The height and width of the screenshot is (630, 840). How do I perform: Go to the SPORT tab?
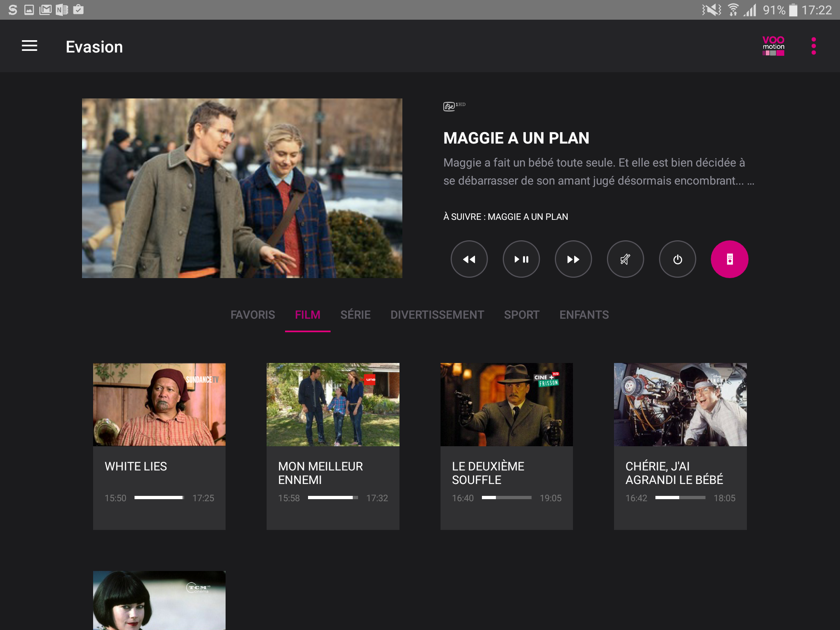coord(522,315)
